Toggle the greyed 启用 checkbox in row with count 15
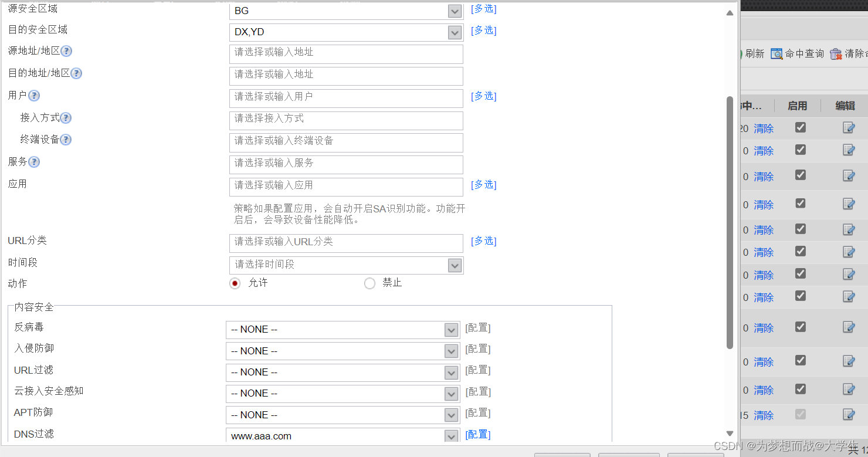868x457 pixels. [801, 414]
